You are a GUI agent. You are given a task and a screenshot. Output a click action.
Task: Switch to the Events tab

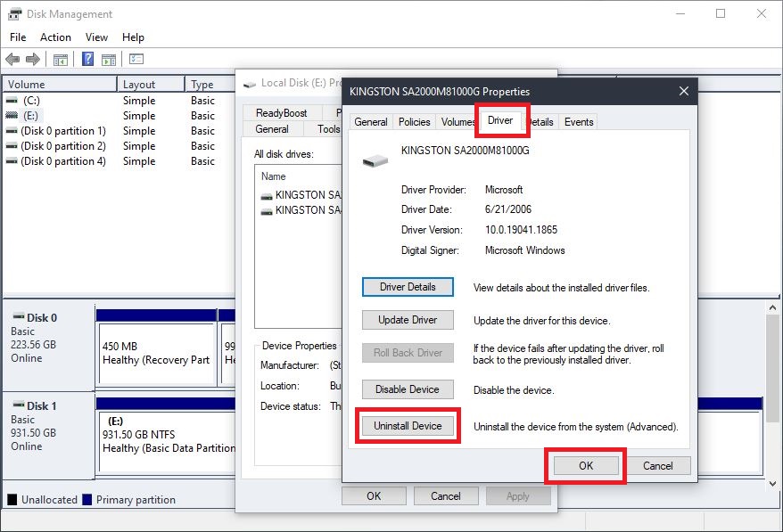[578, 121]
